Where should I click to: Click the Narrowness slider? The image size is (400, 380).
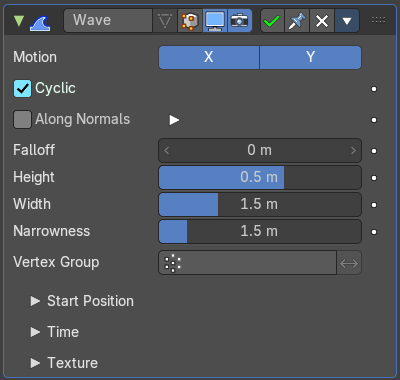coord(260,231)
